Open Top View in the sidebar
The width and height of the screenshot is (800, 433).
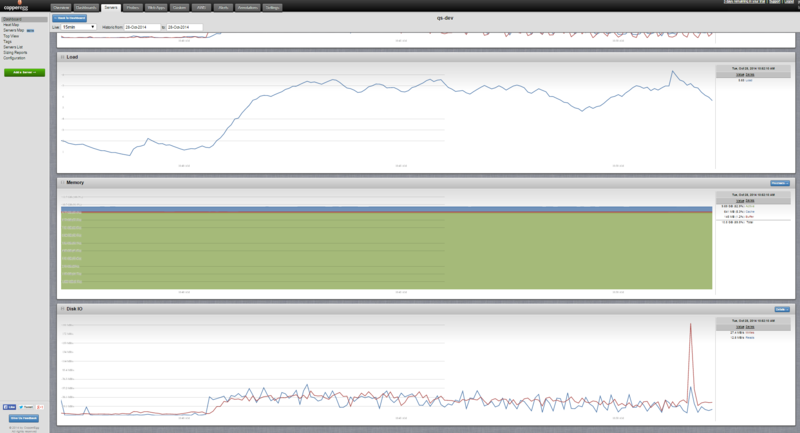(11, 36)
